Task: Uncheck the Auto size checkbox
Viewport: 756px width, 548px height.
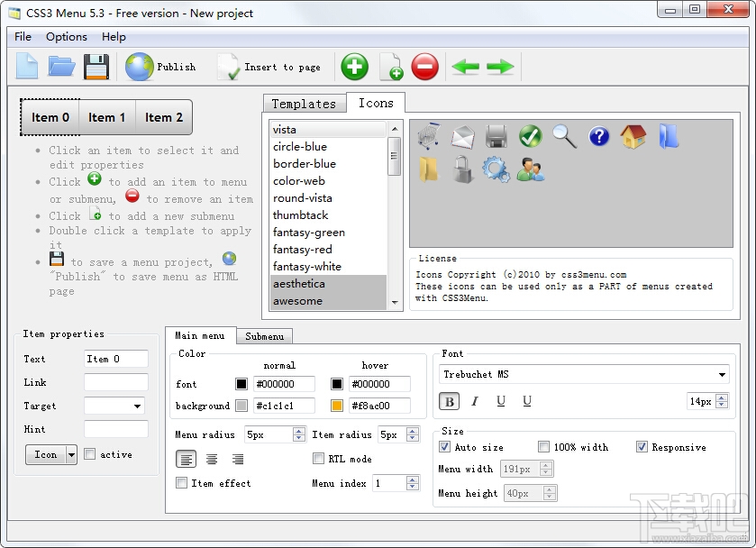Action: (x=444, y=447)
